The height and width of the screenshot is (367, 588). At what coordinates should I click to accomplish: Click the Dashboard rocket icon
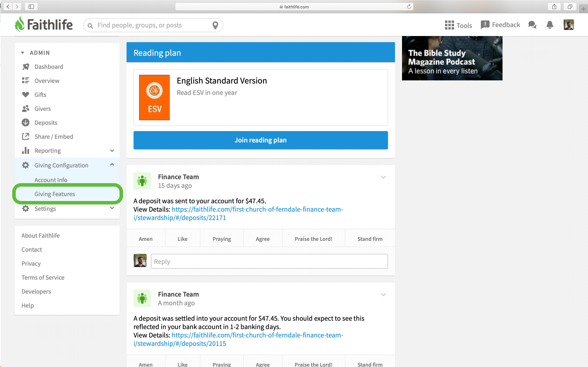click(26, 67)
